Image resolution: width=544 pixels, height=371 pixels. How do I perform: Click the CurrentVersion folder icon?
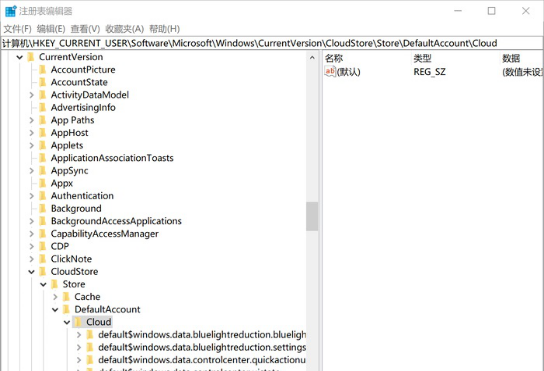pyautogui.click(x=31, y=57)
